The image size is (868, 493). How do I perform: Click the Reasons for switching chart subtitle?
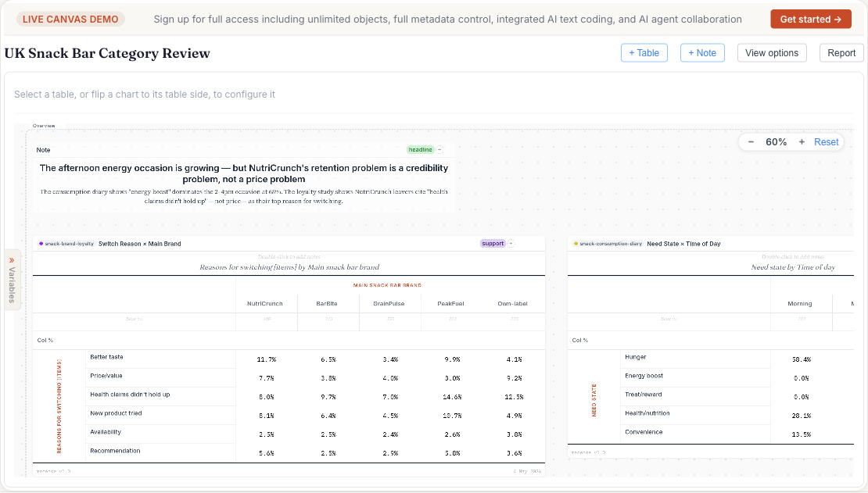coord(289,267)
